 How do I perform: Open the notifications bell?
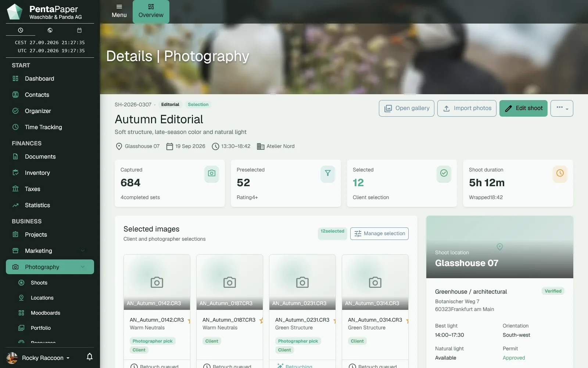pyautogui.click(x=90, y=357)
